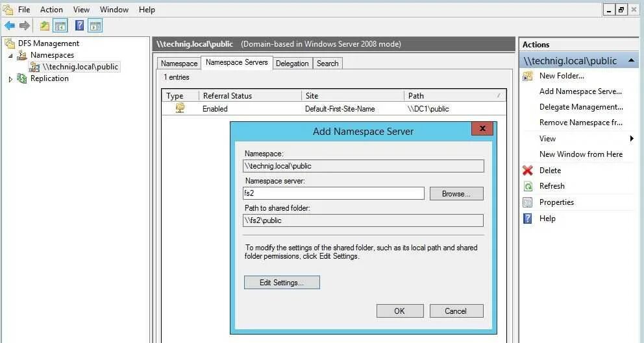Click the blue Help toolbar icon

coord(79,25)
